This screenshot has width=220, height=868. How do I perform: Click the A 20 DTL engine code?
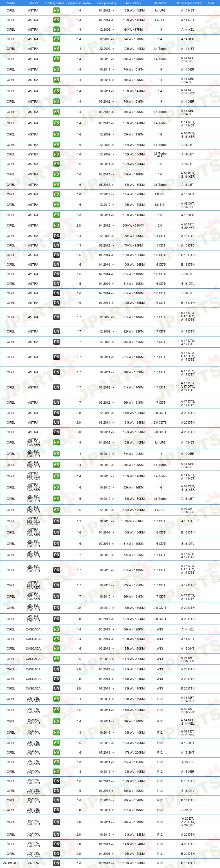click(188, 810)
